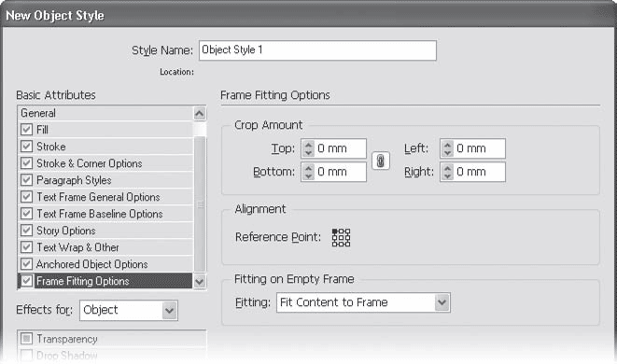
Task: Select General in Basic Attributes list
Action: point(105,113)
